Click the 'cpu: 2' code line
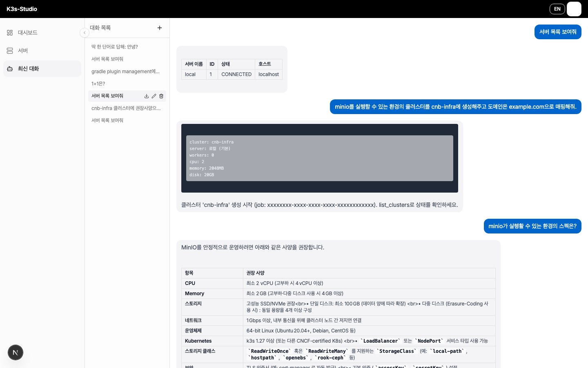588x368 pixels. [197, 162]
